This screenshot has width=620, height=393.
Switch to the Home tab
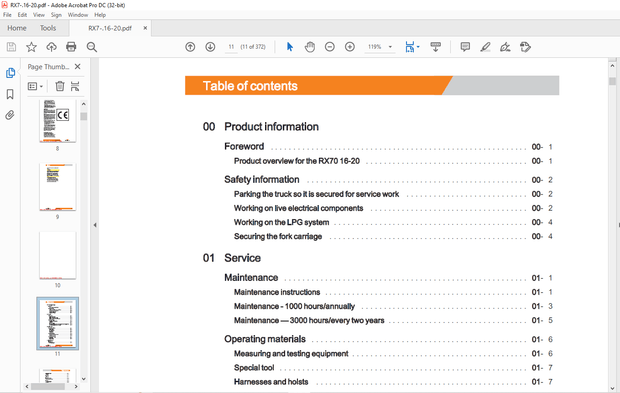point(17,28)
